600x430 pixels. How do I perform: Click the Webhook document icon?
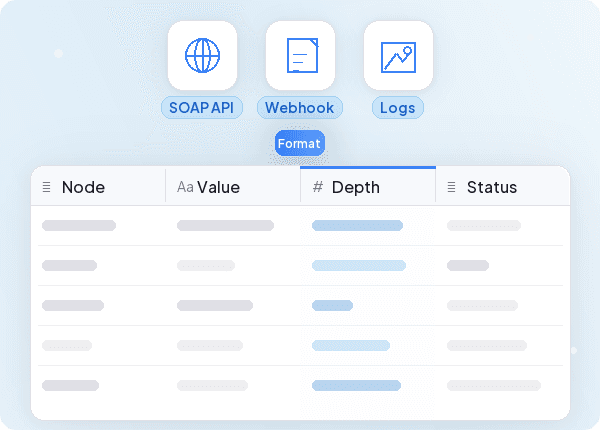tap(300, 55)
